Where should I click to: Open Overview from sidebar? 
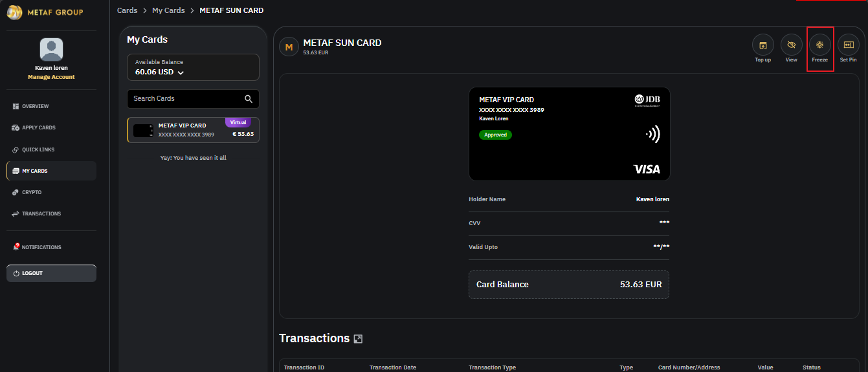[x=51, y=106]
